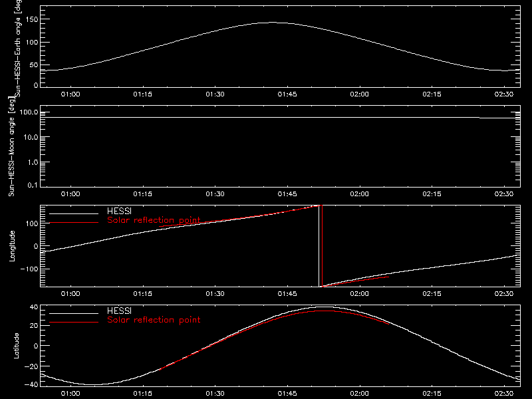Viewport: 532px width, 399px height.
Task: Click the Sun-HESSI-Earth angle axis title
Action: point(18,48)
